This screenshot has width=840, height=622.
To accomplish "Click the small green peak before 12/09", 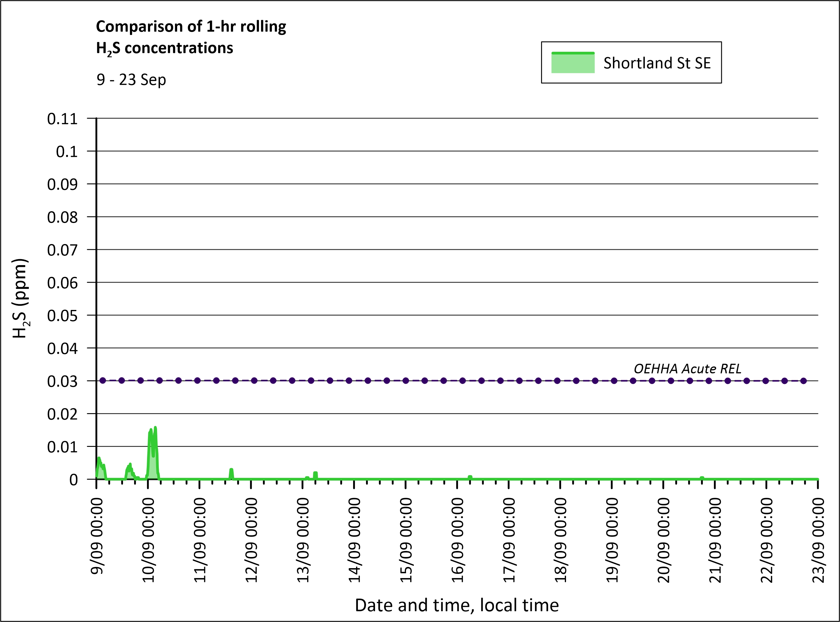I will pyautogui.click(x=232, y=471).
